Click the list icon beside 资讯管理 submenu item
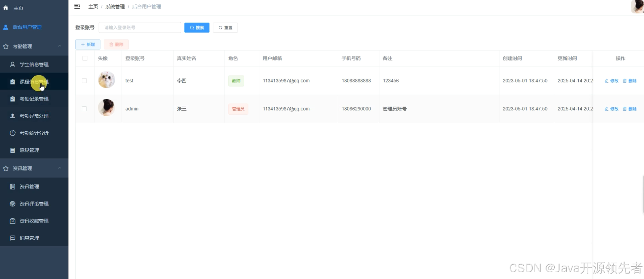 click(x=13, y=186)
